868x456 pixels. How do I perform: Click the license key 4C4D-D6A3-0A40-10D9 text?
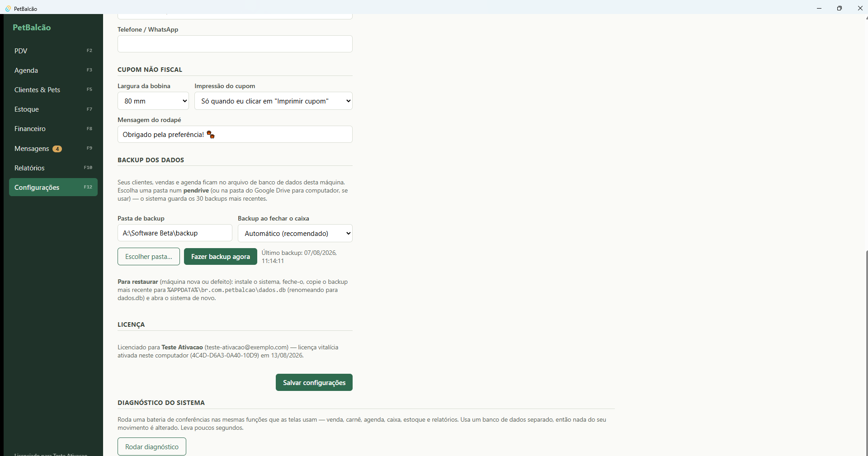pyautogui.click(x=225, y=356)
